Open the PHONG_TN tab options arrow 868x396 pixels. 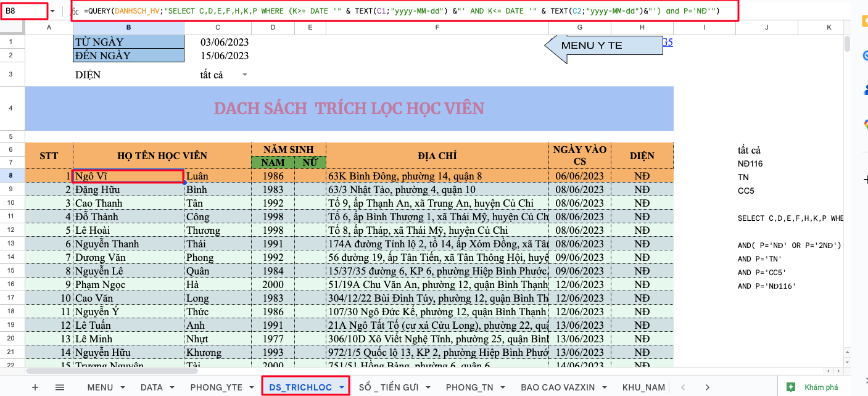click(504, 387)
